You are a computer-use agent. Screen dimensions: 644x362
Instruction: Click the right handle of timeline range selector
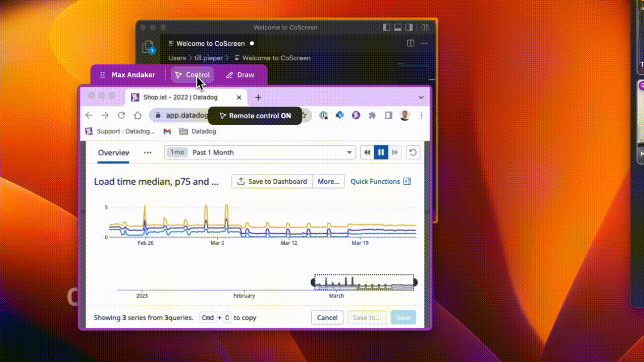click(415, 283)
